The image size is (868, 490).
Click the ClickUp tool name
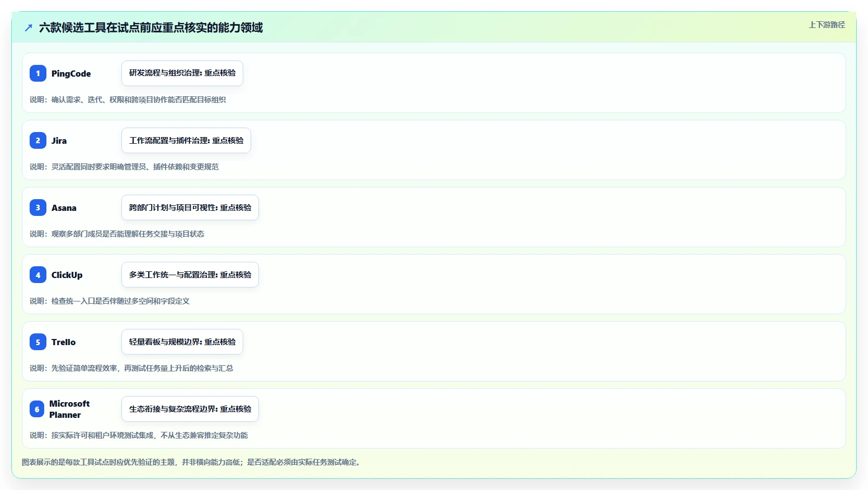67,275
